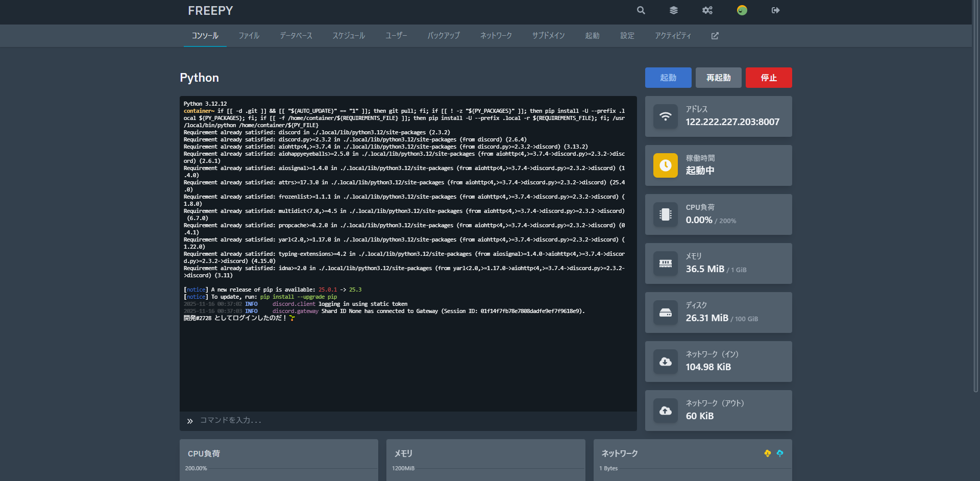Click the user avatar icon
The height and width of the screenshot is (481, 980).
coord(742,10)
